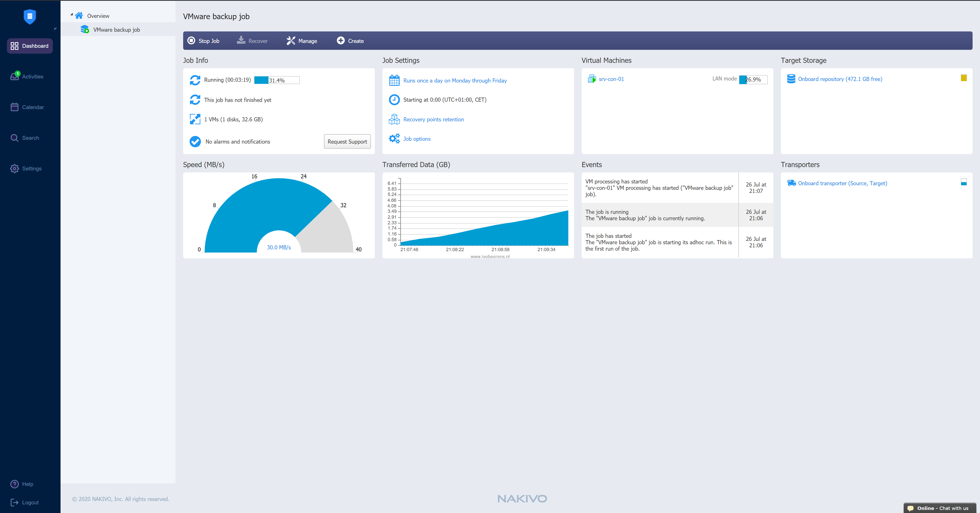
Task: Click the Overview home icon
Action: click(79, 16)
